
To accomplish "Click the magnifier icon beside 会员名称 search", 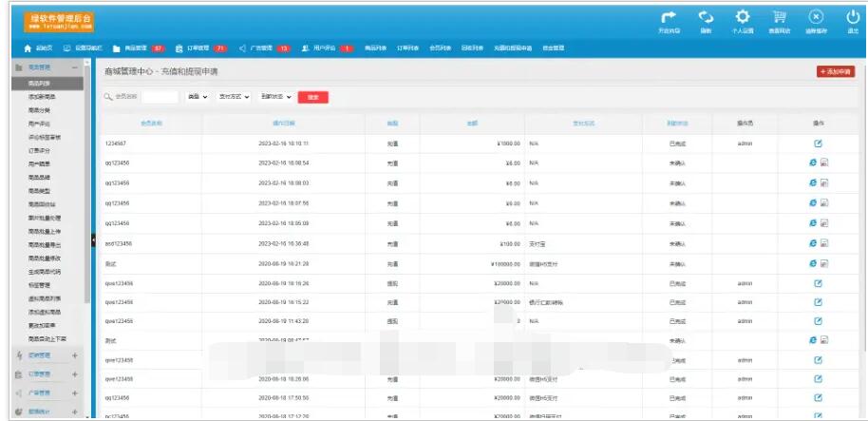I will click(108, 97).
